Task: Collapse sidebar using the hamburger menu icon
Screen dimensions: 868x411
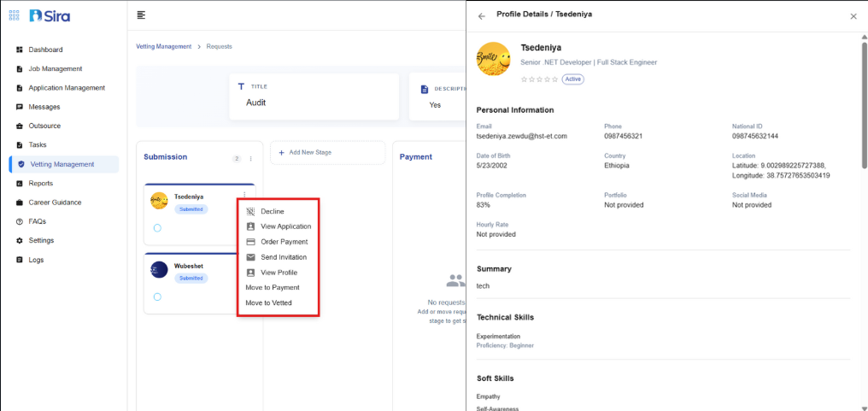Action: click(141, 15)
